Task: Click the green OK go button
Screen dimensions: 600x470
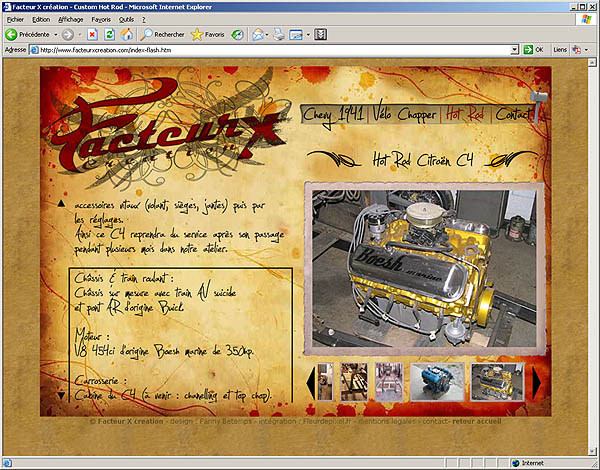Action: 534,50
